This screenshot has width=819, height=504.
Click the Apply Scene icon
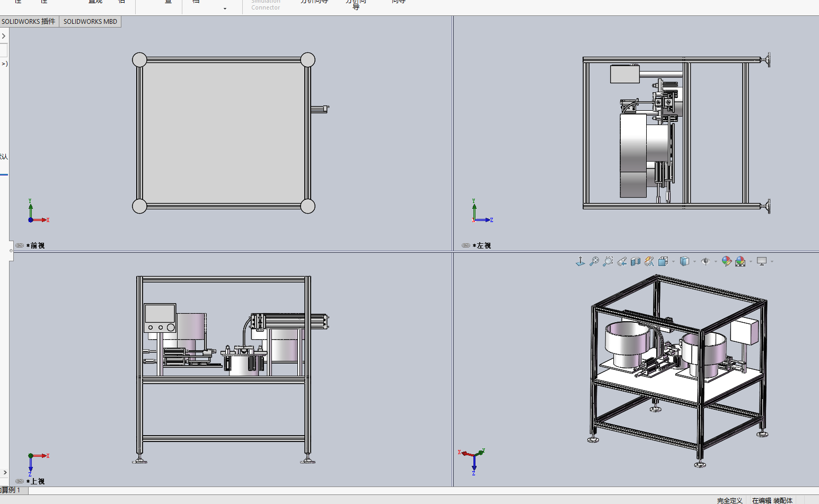coord(741,261)
